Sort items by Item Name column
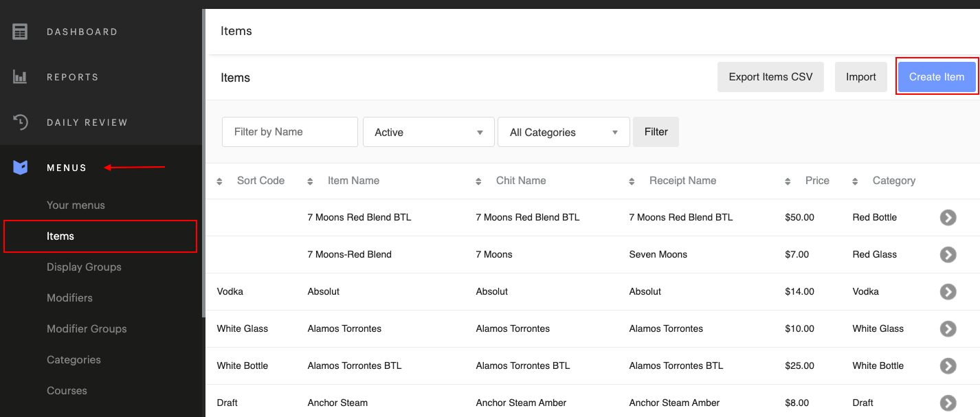 [x=353, y=181]
